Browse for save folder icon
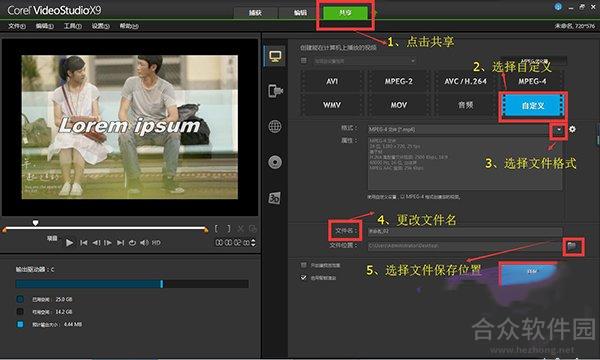This screenshot has height=360, width=600. click(572, 246)
